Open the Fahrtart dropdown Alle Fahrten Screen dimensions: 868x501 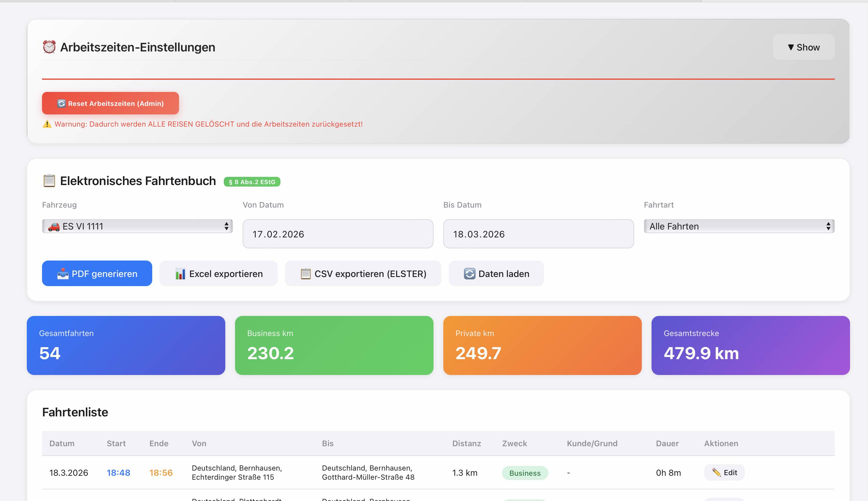coord(739,226)
